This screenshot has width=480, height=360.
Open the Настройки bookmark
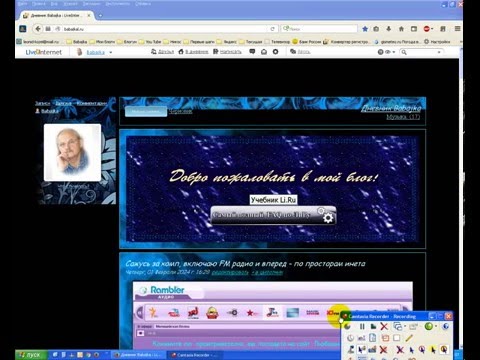(x=437, y=42)
